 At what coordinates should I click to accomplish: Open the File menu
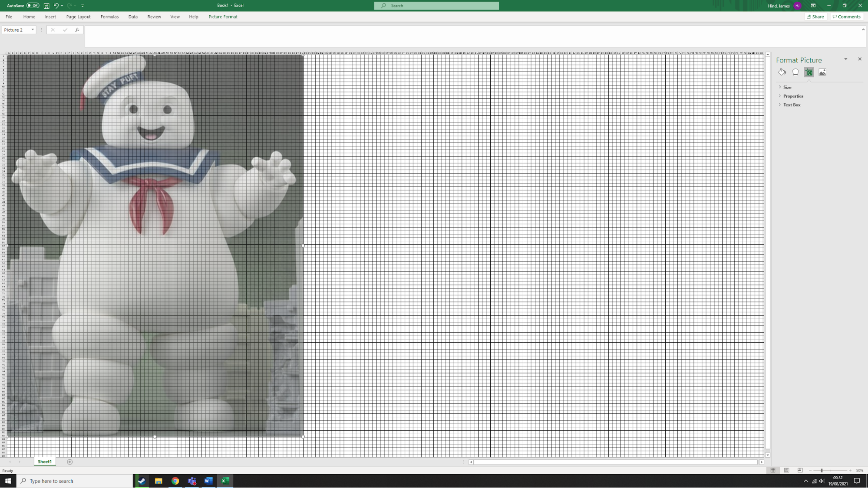(9, 16)
